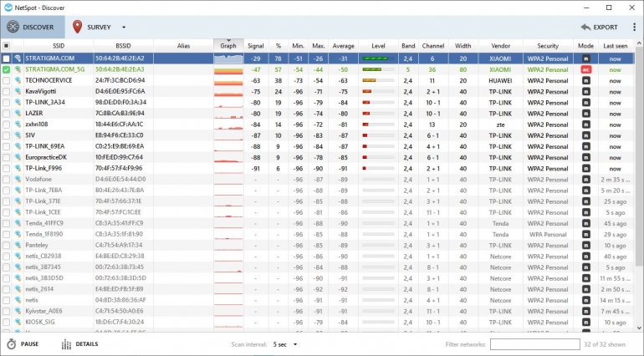
Task: Click the level bar of STRATIGMA.COM_5G
Action: click(378, 70)
